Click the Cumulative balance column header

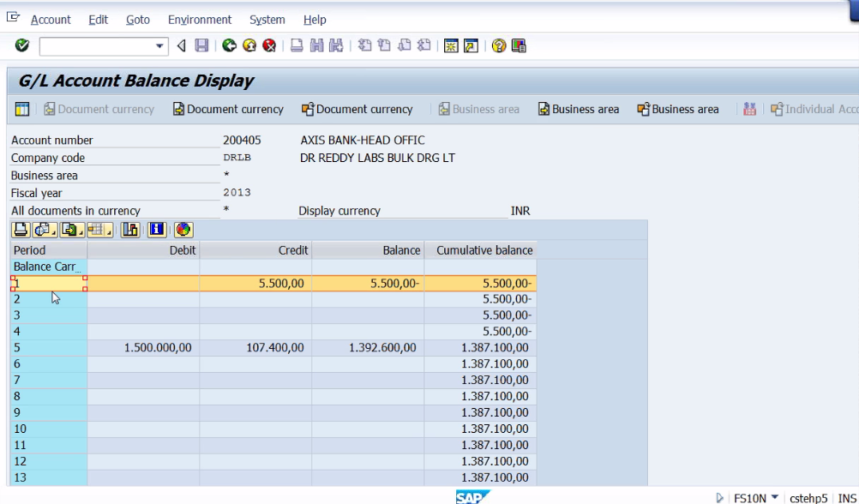coord(480,250)
